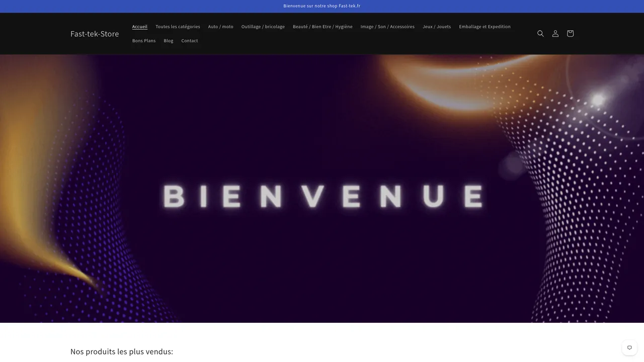Open the shopping cart icon
Screen dimensions: 644x362
pos(570,34)
